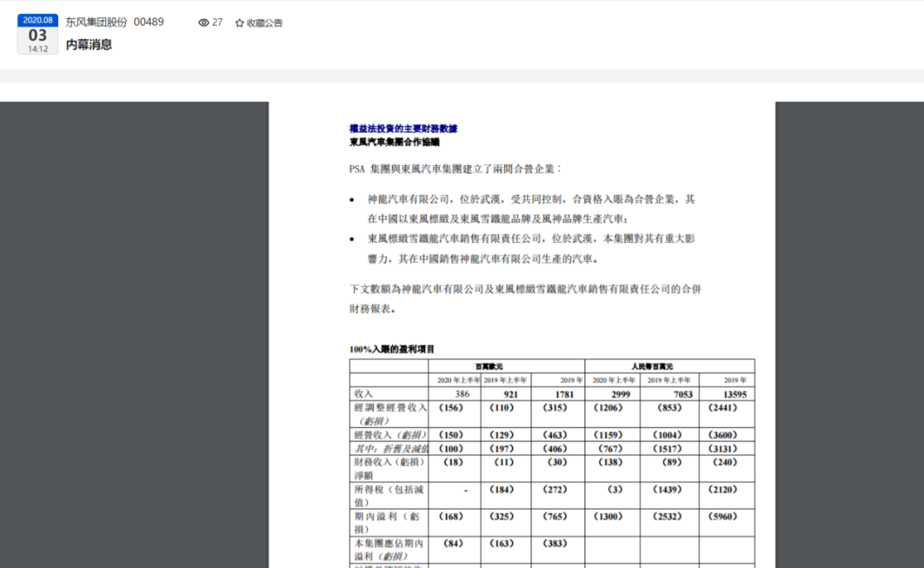Viewport: 924px width, 568px height.
Task: Click the 其中：折舊及減值 row label
Action: 391,448
